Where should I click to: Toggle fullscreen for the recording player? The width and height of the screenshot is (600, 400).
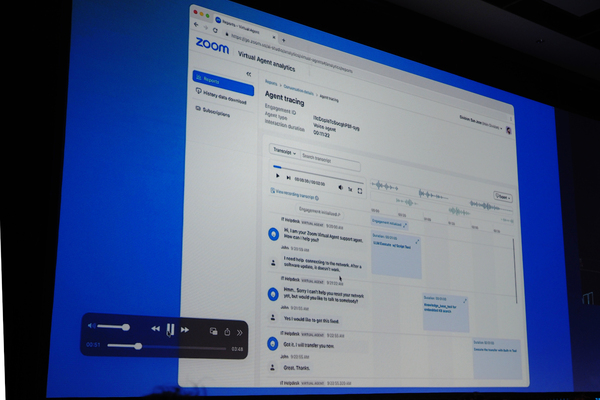point(360,191)
